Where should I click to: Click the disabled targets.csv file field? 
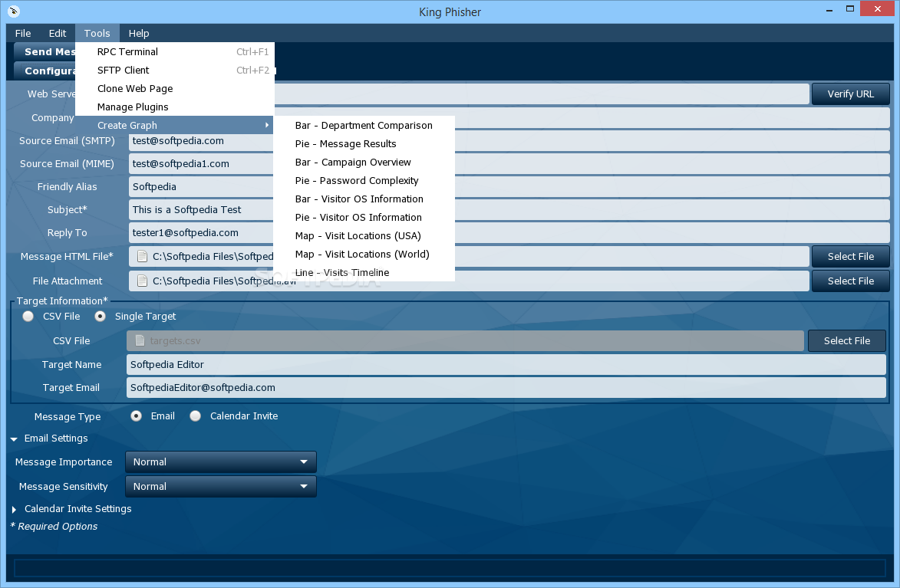[x=465, y=340]
